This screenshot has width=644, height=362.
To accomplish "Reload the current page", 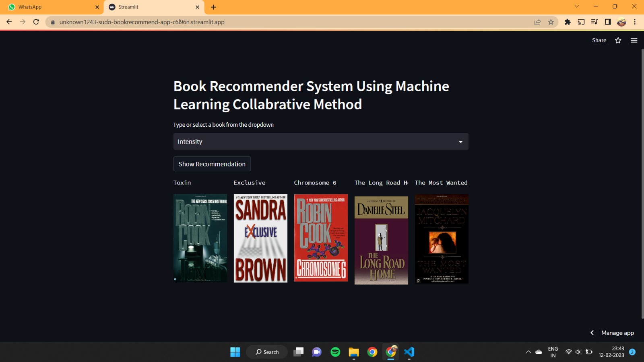I will tap(36, 22).
